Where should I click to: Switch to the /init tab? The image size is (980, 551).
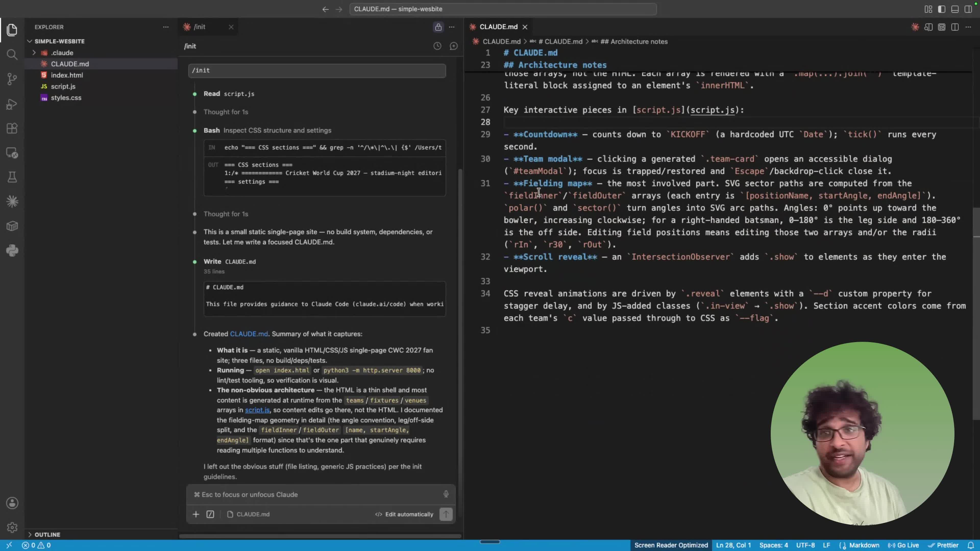tap(199, 27)
